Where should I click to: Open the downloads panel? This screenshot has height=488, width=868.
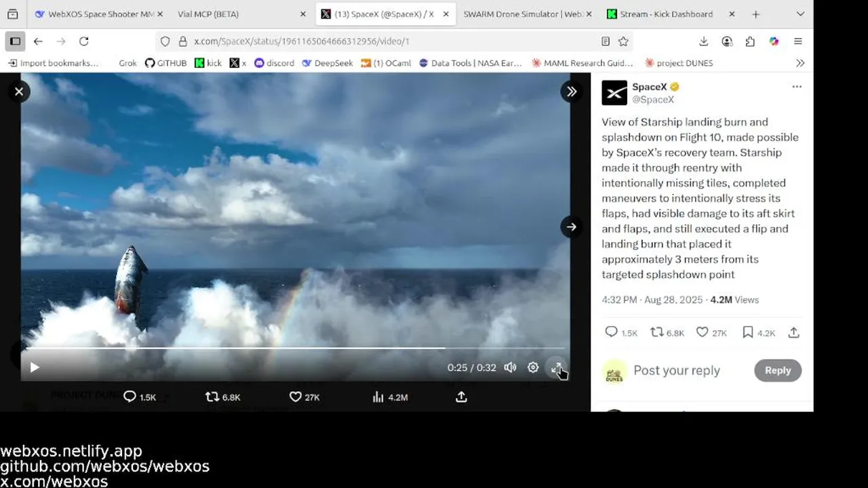click(x=704, y=41)
